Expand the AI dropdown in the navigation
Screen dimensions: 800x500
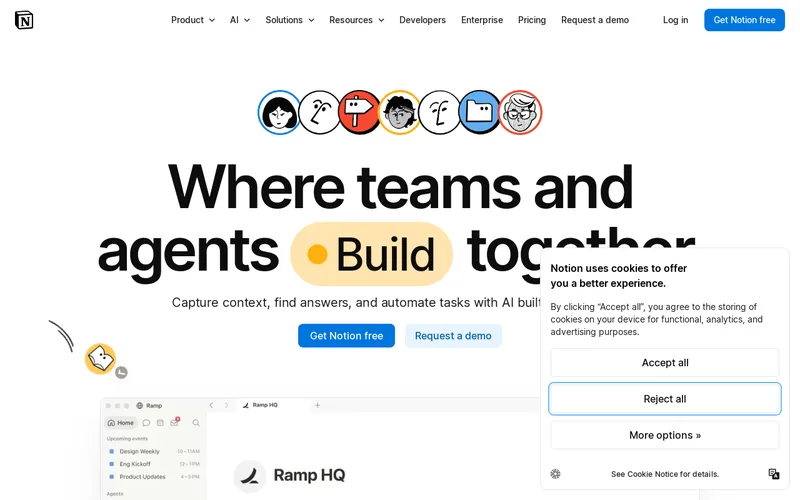[x=240, y=20]
